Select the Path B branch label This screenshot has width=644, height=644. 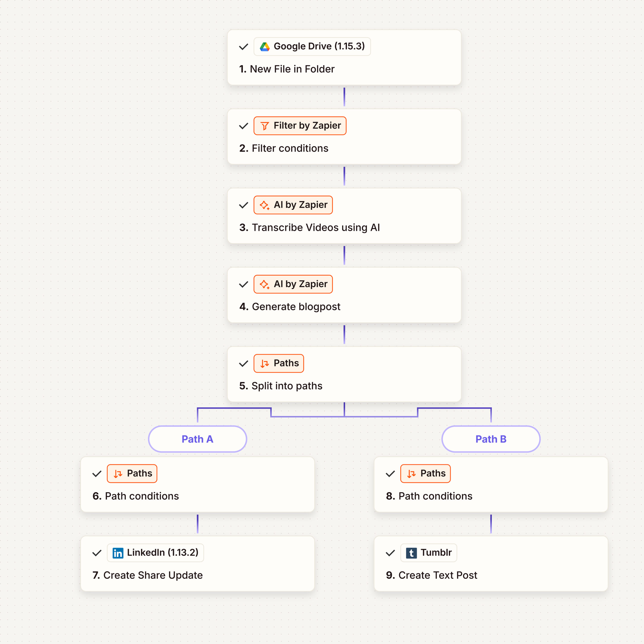pos(491,439)
